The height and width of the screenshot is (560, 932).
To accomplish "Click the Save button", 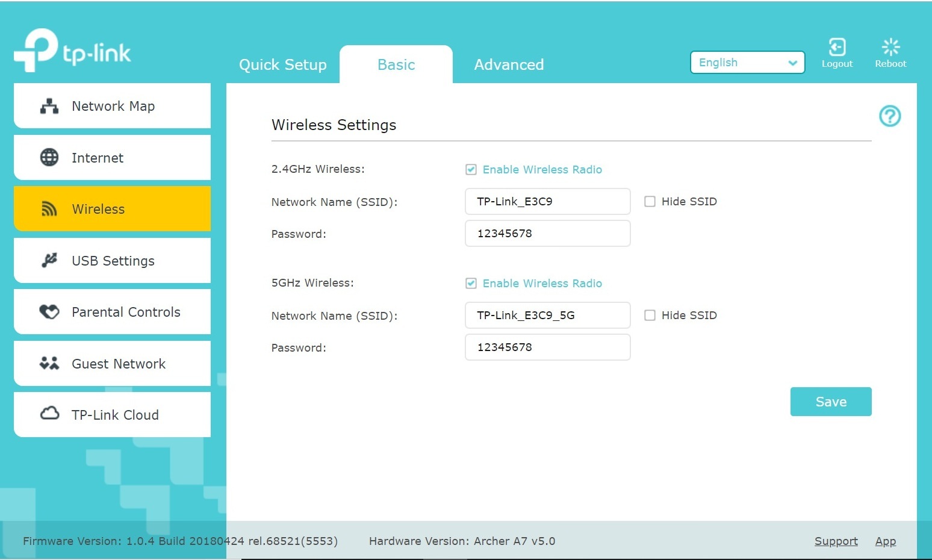I will (x=831, y=402).
